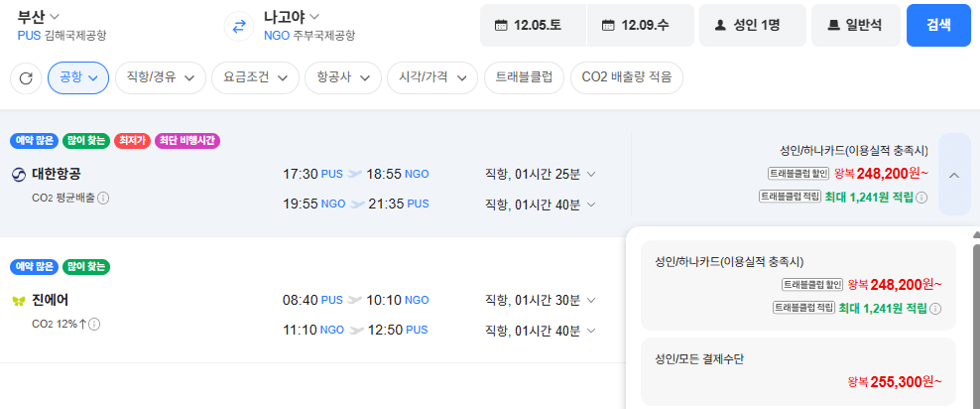
Task: Collapse the Korean Air fare options panel
Action: [x=954, y=175]
